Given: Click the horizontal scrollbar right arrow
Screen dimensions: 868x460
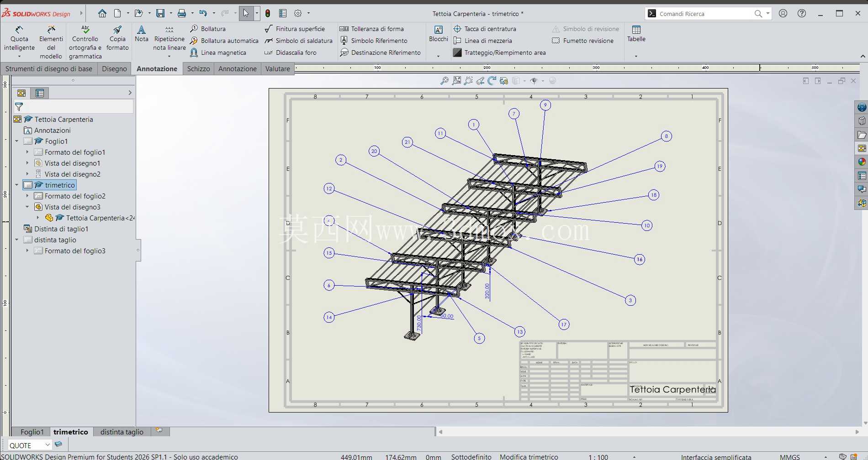Looking at the screenshot, I should [x=857, y=432].
